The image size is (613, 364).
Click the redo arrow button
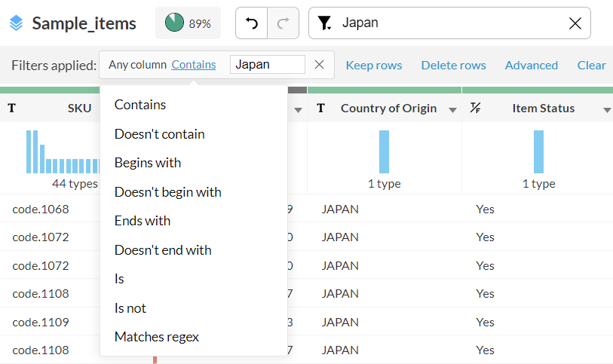click(284, 23)
